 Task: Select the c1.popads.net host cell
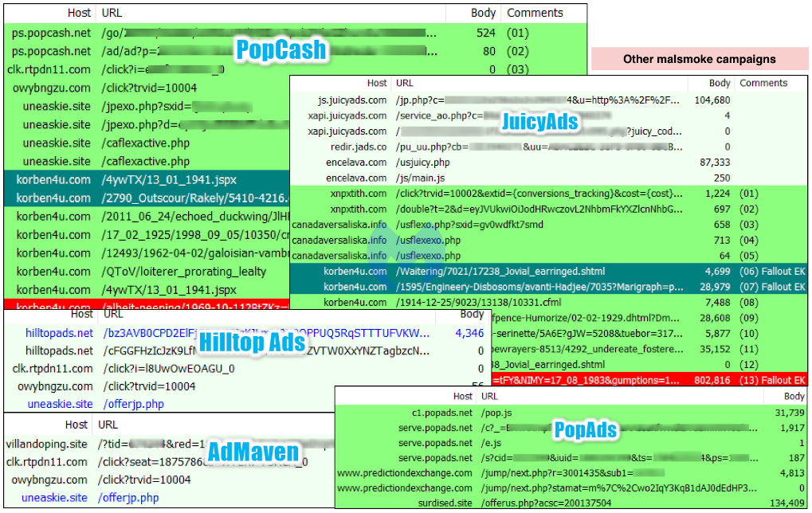(441, 413)
